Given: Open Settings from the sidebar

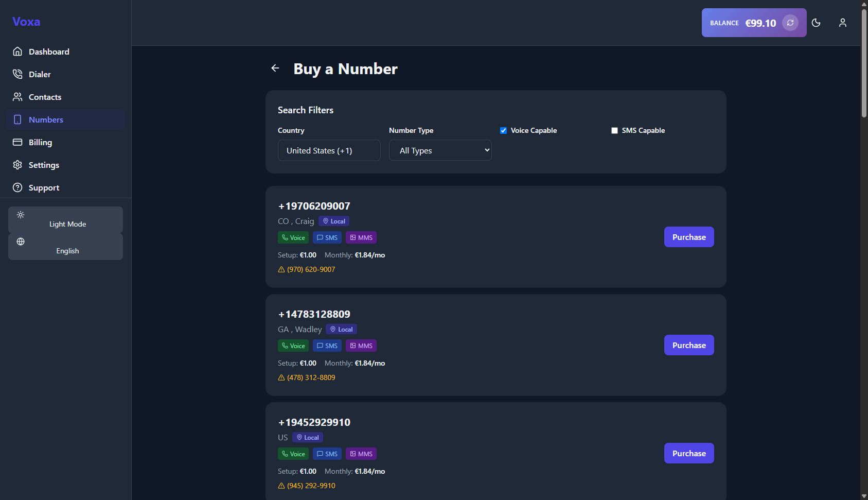Looking at the screenshot, I should 65,165.
